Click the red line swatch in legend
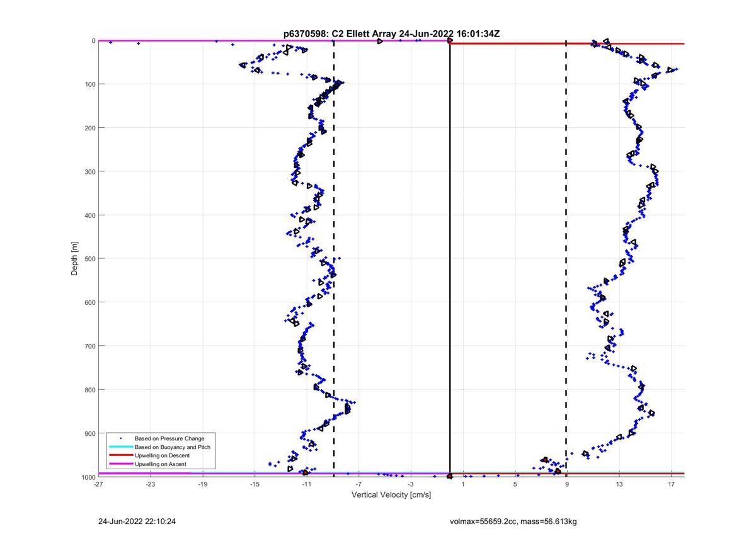Viewport: 756px width, 536px height. click(120, 455)
